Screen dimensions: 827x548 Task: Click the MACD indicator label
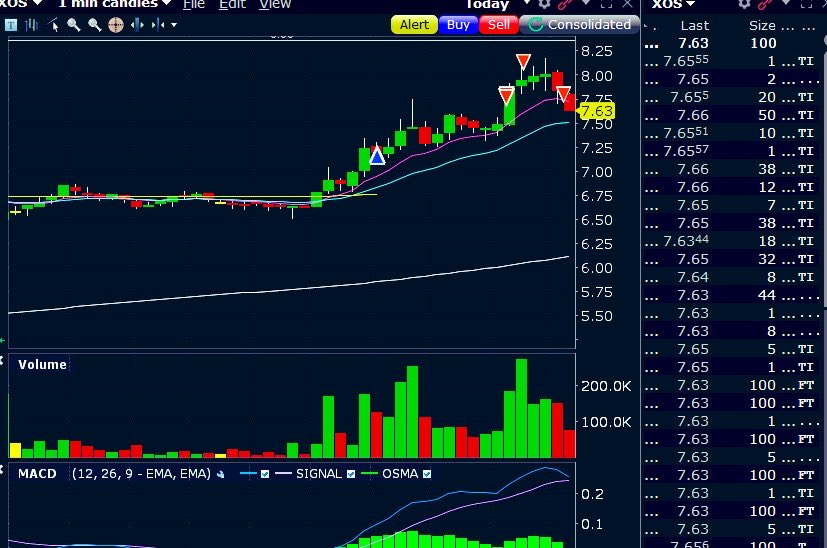click(37, 474)
